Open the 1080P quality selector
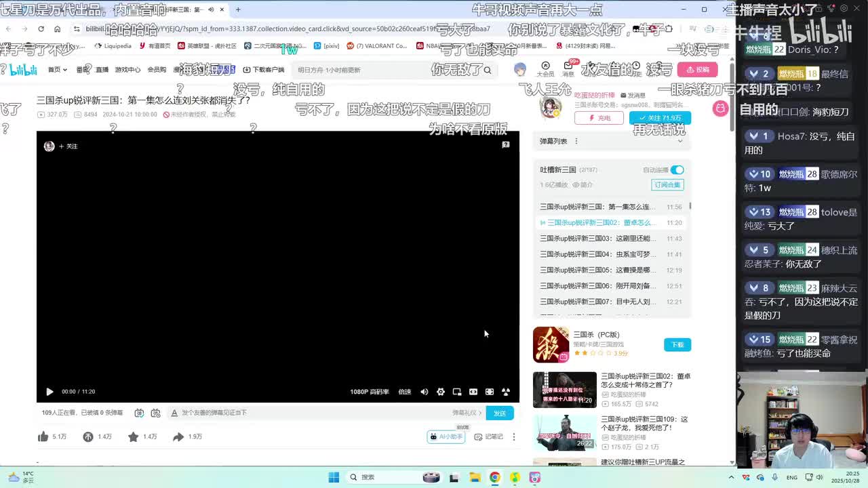The width and height of the screenshot is (868, 488). (x=370, y=392)
